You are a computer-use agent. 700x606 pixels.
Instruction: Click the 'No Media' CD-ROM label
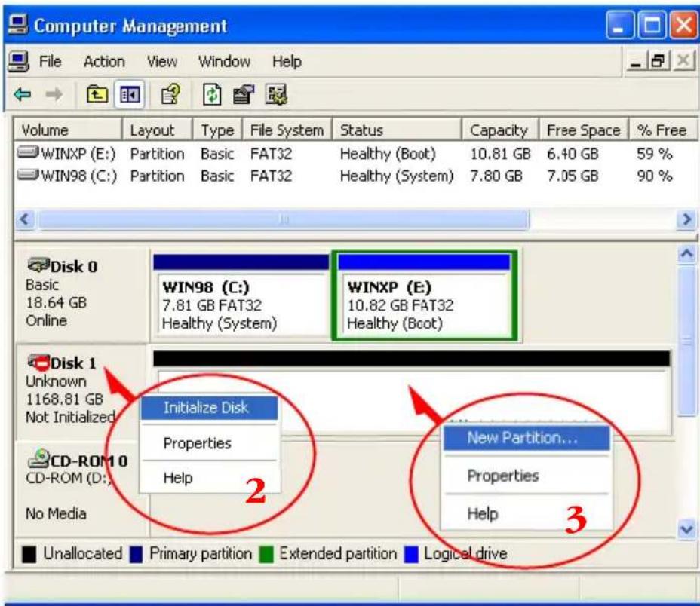56,513
